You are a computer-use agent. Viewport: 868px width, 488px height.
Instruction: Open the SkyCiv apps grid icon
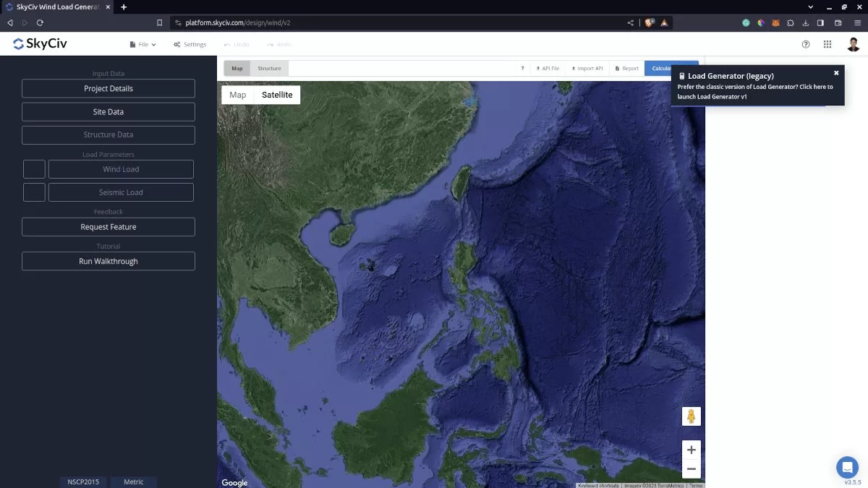point(827,44)
